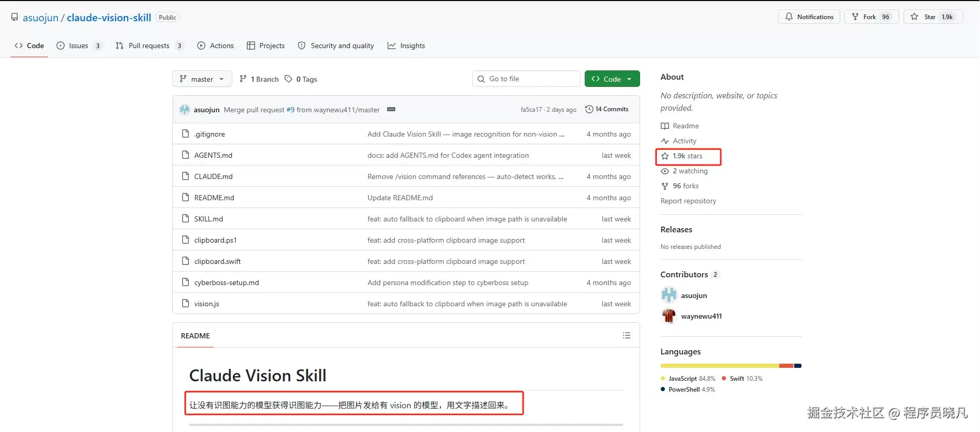Open the Issues tab

point(79,46)
